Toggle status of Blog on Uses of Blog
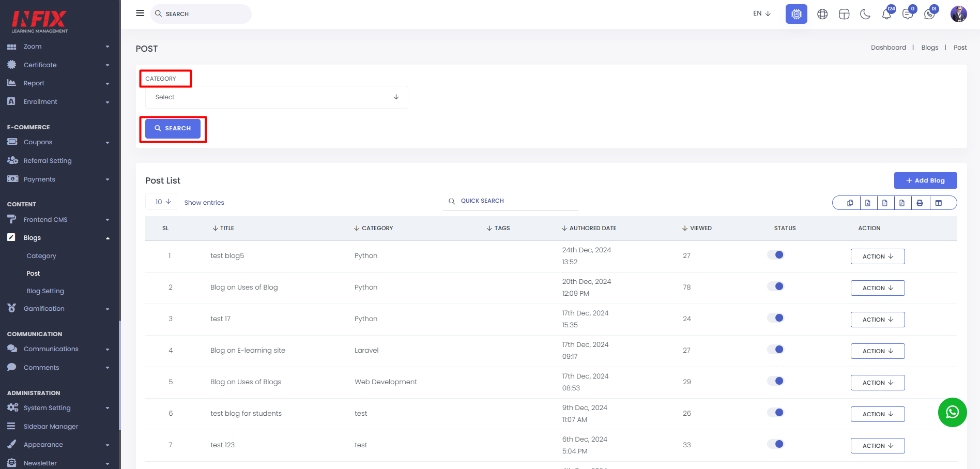 tap(775, 286)
